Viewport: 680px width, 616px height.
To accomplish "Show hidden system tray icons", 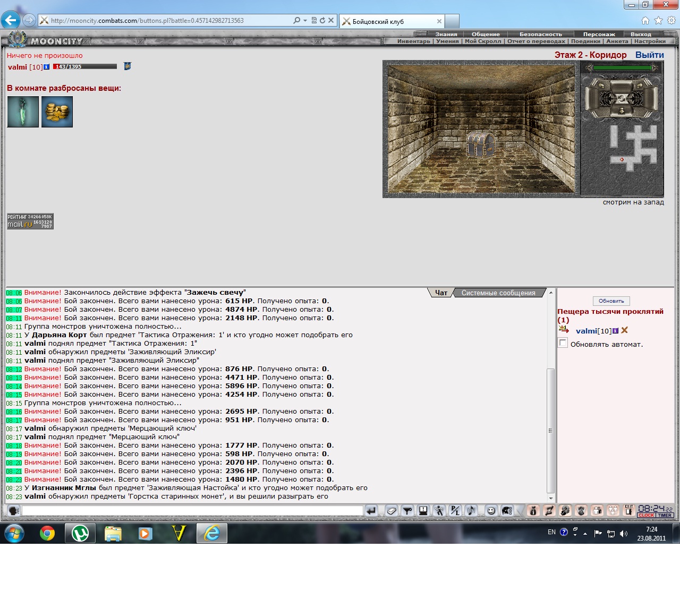I will click(585, 533).
